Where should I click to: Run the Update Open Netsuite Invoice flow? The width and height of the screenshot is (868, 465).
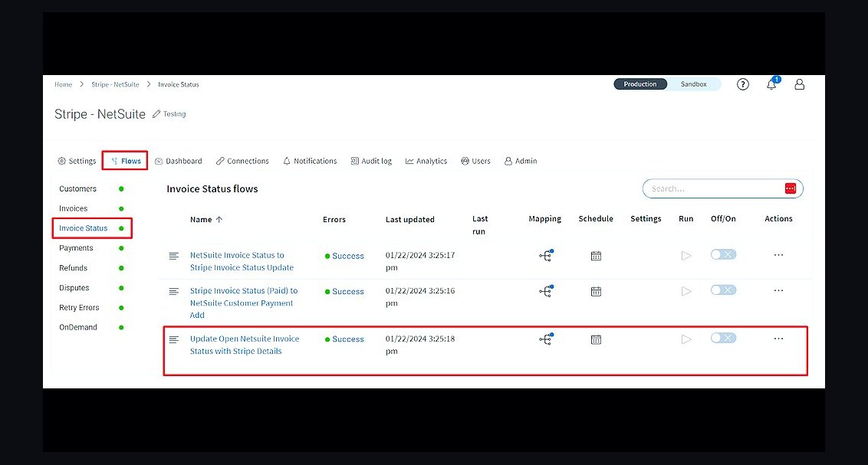(x=686, y=339)
